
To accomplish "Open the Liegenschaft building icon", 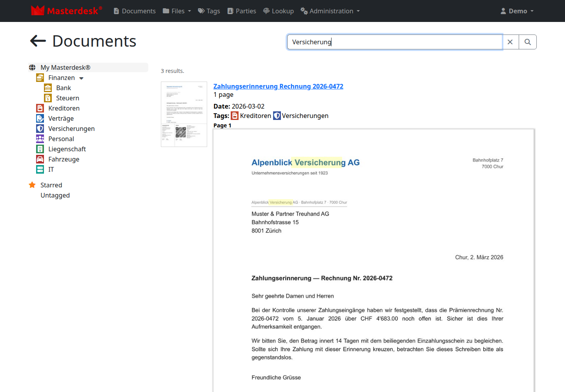I will point(40,149).
